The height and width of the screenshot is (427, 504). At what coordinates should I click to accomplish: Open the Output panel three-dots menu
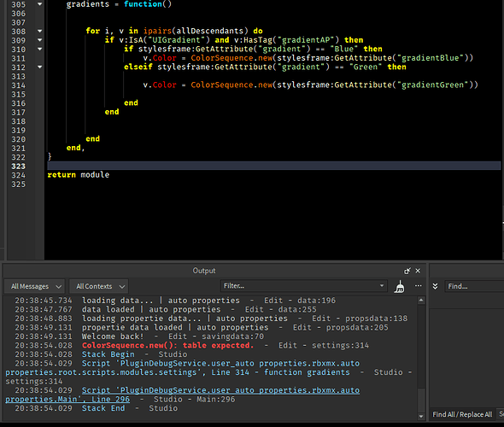point(418,285)
